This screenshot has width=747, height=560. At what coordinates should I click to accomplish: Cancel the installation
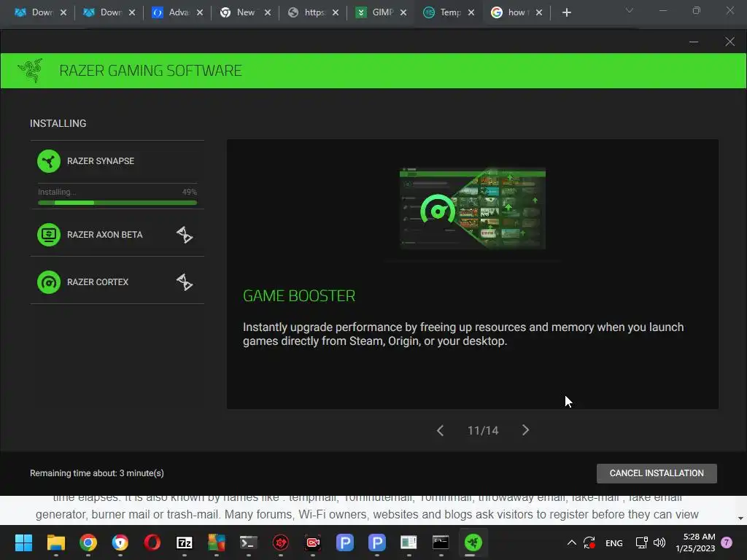[x=657, y=473]
